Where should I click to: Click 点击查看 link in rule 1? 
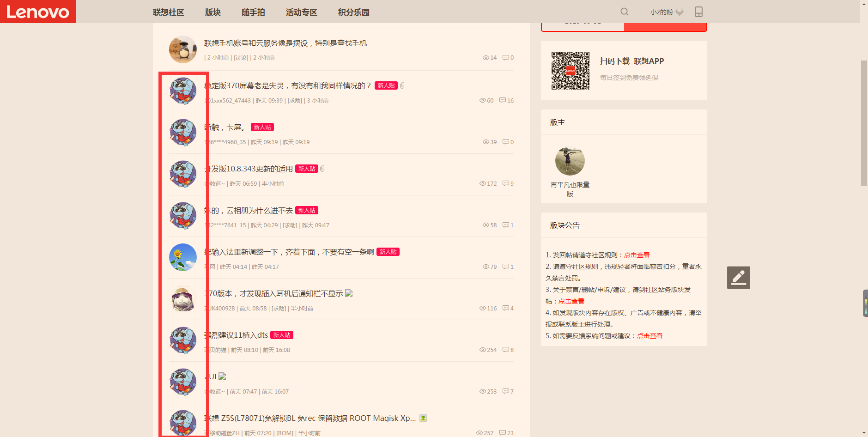[637, 255]
